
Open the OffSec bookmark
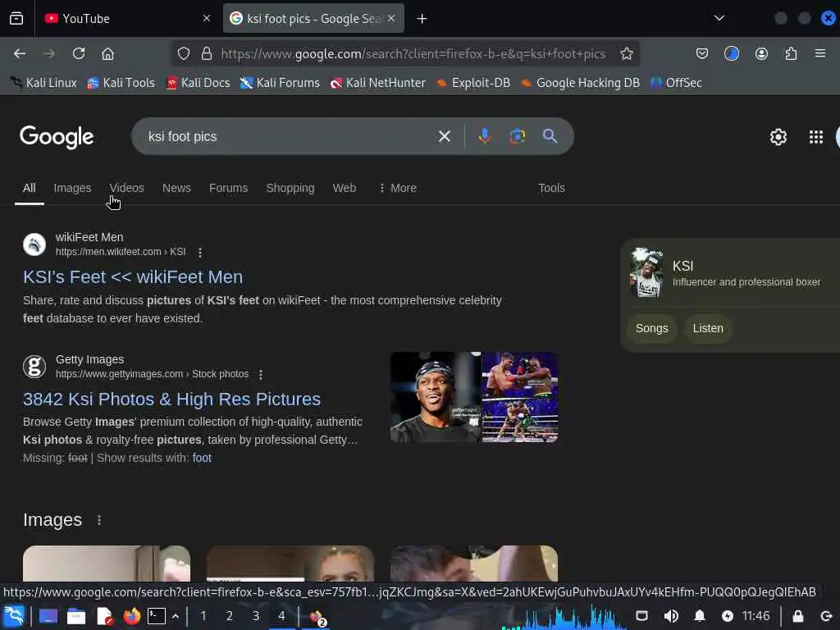[676, 83]
